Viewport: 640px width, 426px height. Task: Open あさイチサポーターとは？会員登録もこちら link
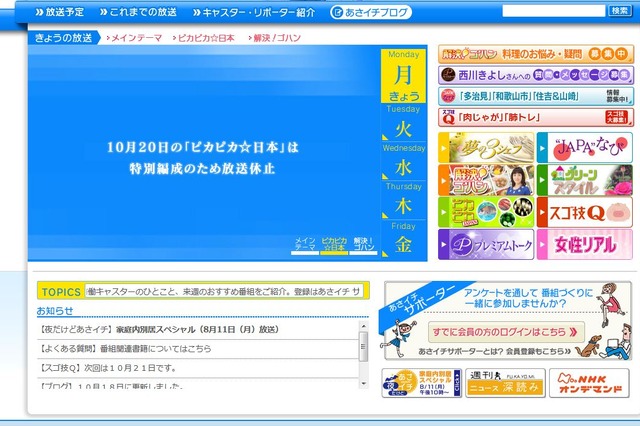click(494, 351)
